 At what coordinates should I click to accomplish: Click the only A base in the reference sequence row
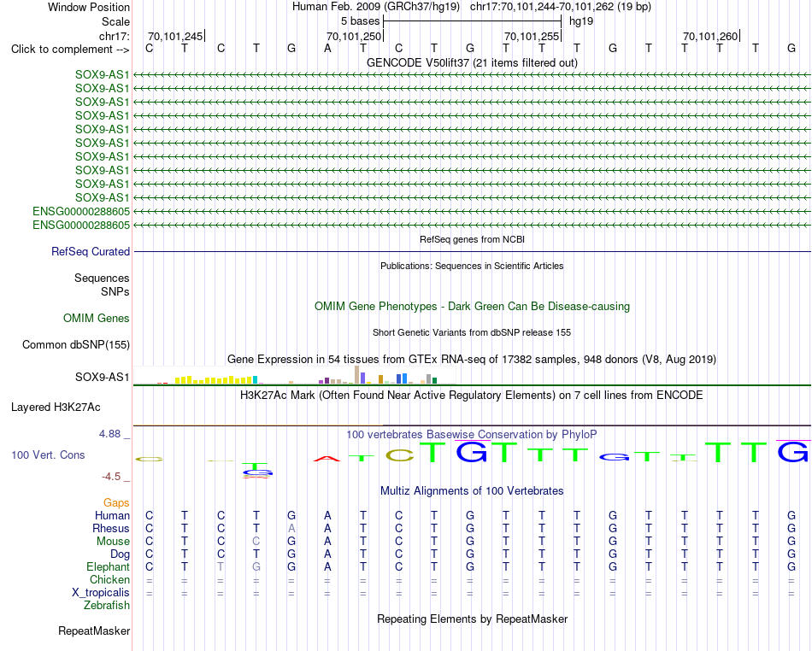(x=327, y=48)
